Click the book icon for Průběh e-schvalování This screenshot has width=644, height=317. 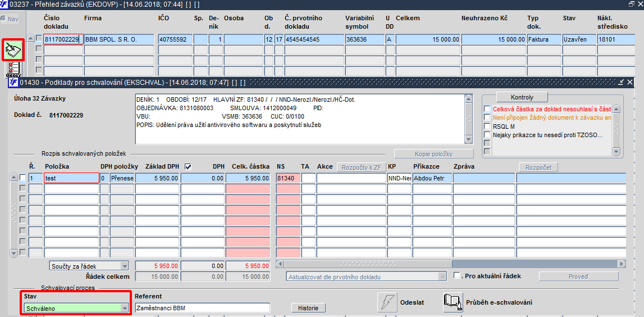point(453,302)
